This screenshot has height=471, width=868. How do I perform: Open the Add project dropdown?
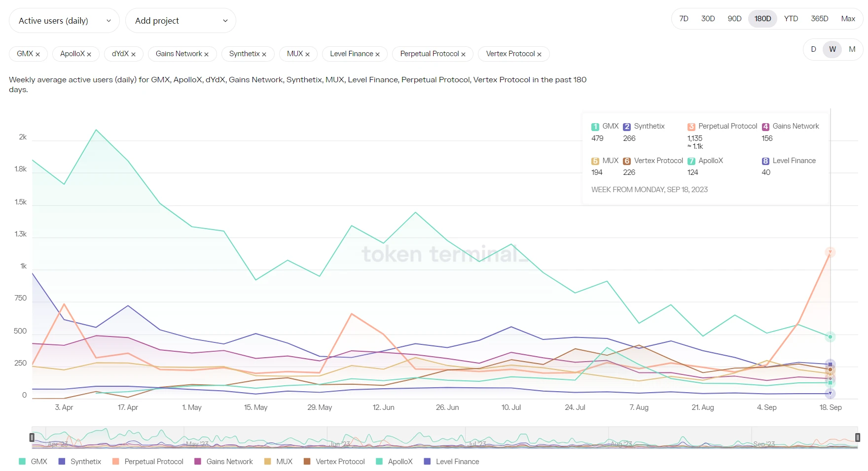(x=181, y=21)
